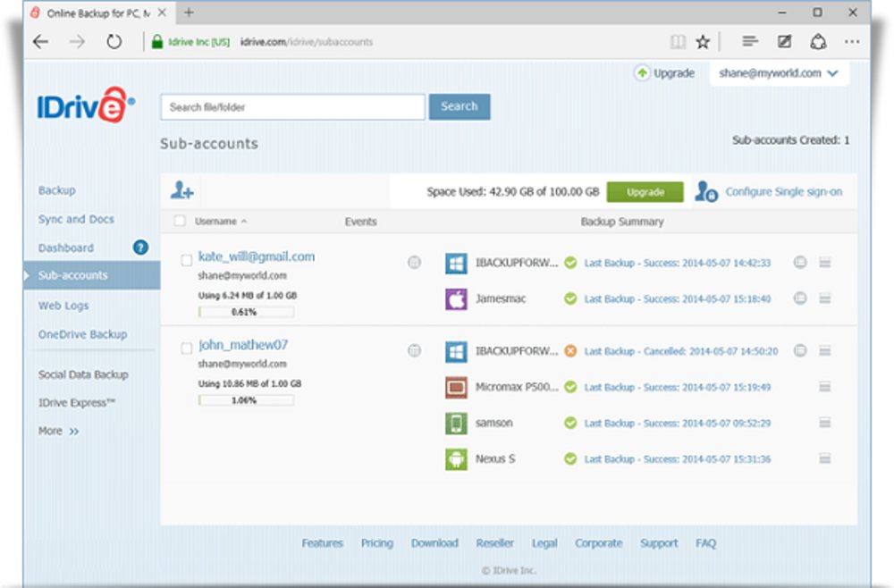Click the Jamesmac Apple device icon
894x588 pixels.
(x=456, y=299)
